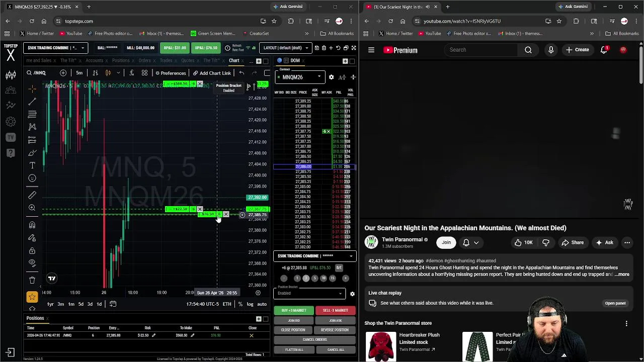The width and height of the screenshot is (644, 362).
Task: Open the sparkle chart analytics sidebar icon
Action: 11,106
